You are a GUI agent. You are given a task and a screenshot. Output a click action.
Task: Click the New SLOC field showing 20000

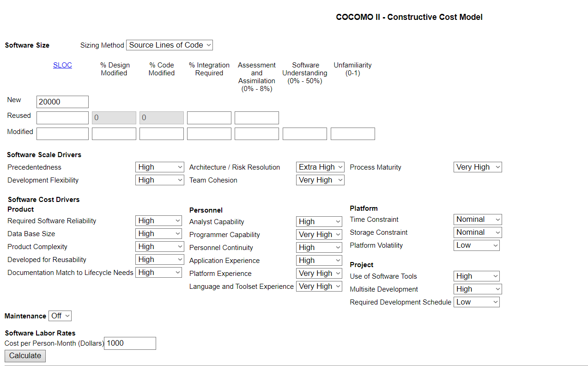coord(62,102)
